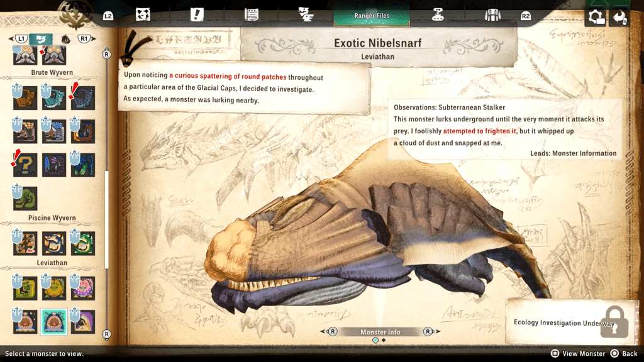Click left arrow beside Monster Info
The image size is (644, 362).
point(331,331)
